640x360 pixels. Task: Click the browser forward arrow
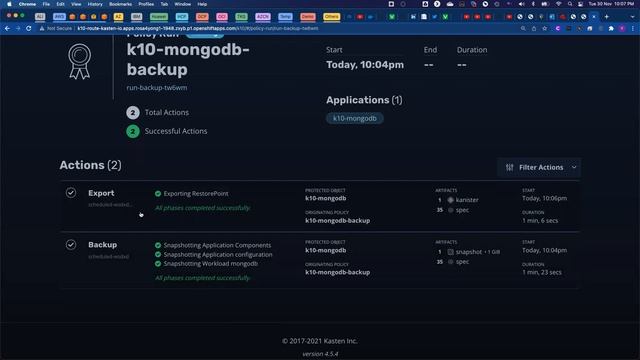point(18,28)
